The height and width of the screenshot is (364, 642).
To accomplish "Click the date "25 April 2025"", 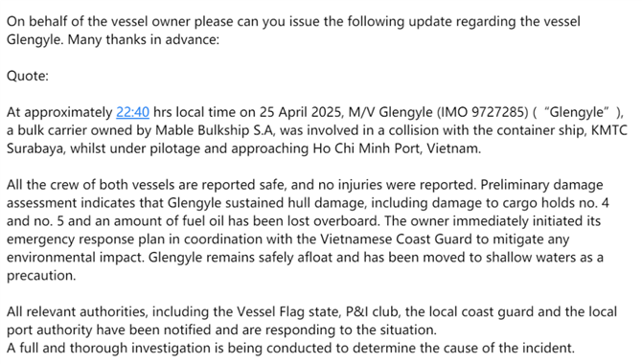I will click(x=301, y=112).
